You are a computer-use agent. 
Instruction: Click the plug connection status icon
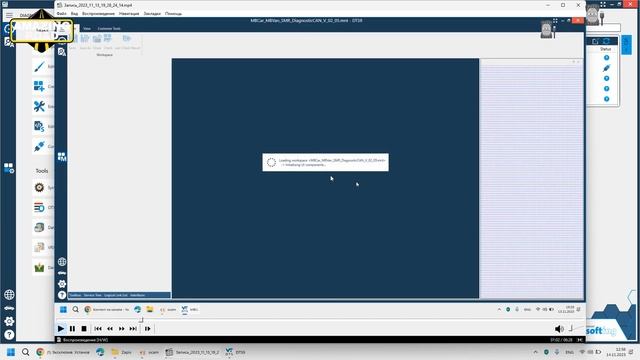point(607,68)
